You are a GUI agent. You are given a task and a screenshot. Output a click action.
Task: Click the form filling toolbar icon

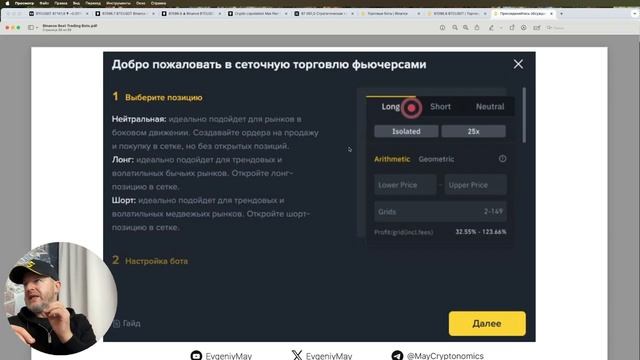coord(537,28)
